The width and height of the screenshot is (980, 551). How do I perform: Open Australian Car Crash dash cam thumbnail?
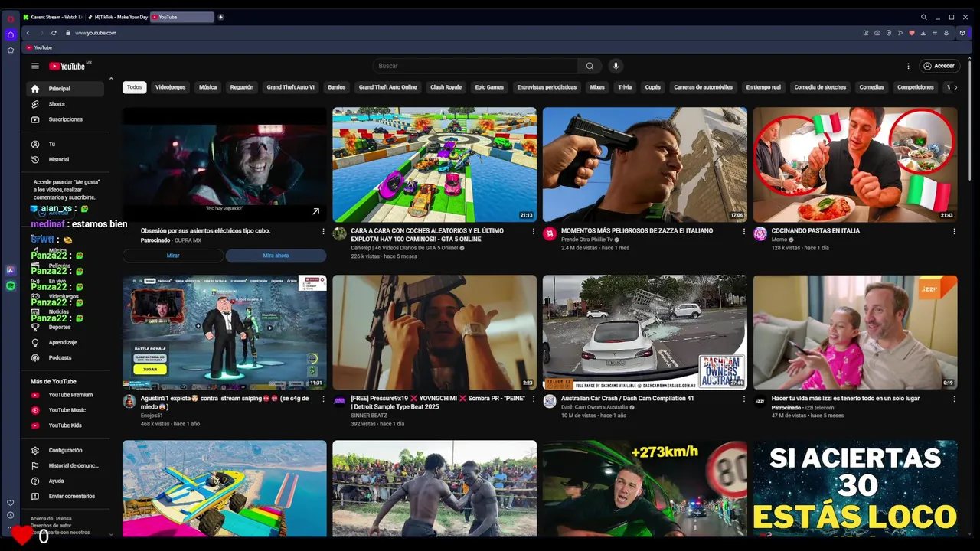click(645, 332)
